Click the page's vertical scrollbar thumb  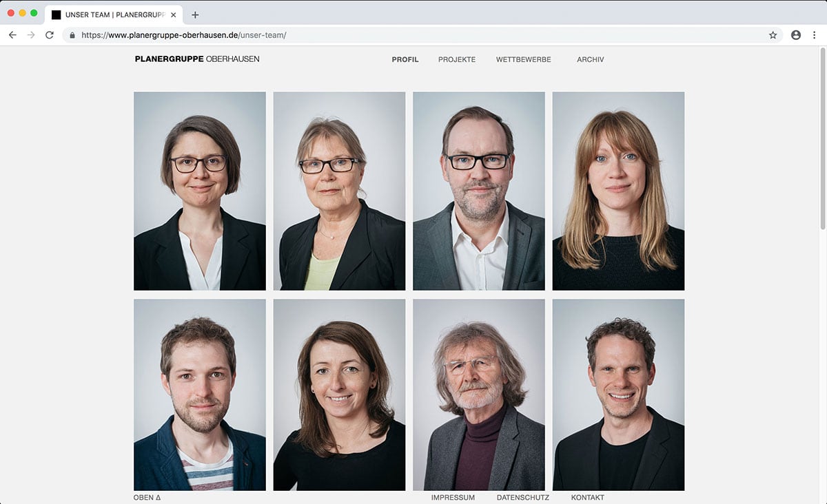[x=823, y=138]
